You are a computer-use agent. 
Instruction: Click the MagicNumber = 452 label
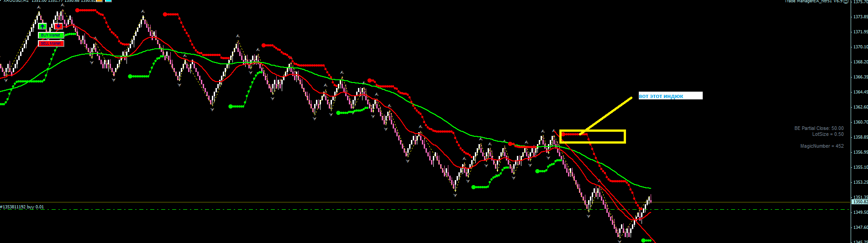click(822, 146)
